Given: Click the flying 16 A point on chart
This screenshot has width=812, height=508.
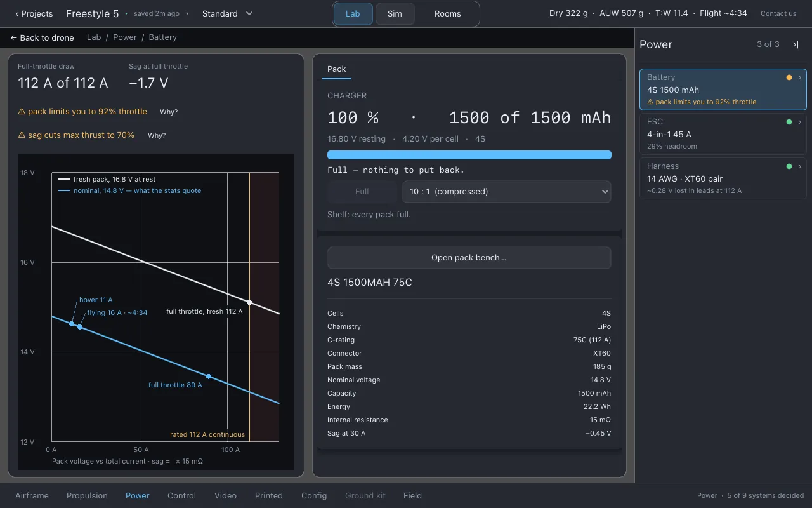Looking at the screenshot, I should 80,326.
